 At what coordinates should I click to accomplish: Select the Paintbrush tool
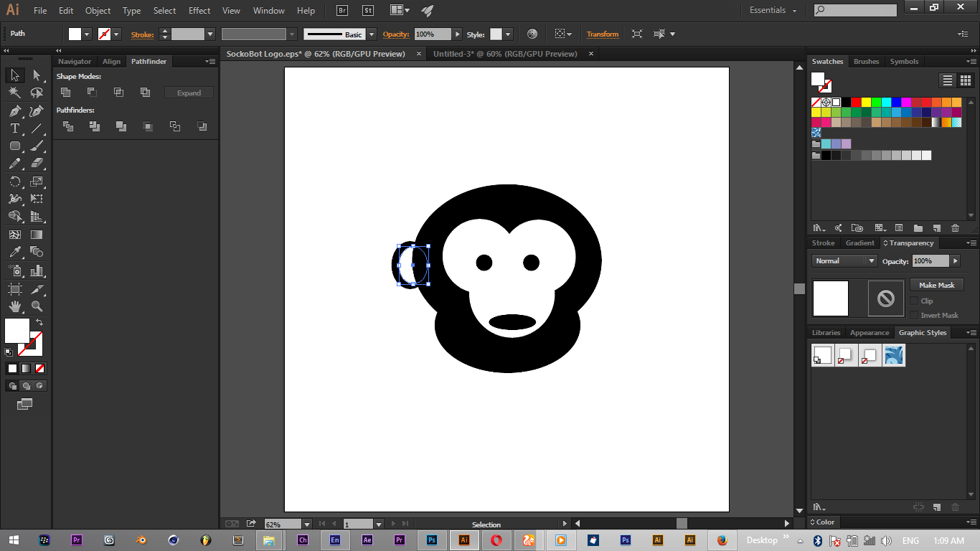click(x=37, y=146)
